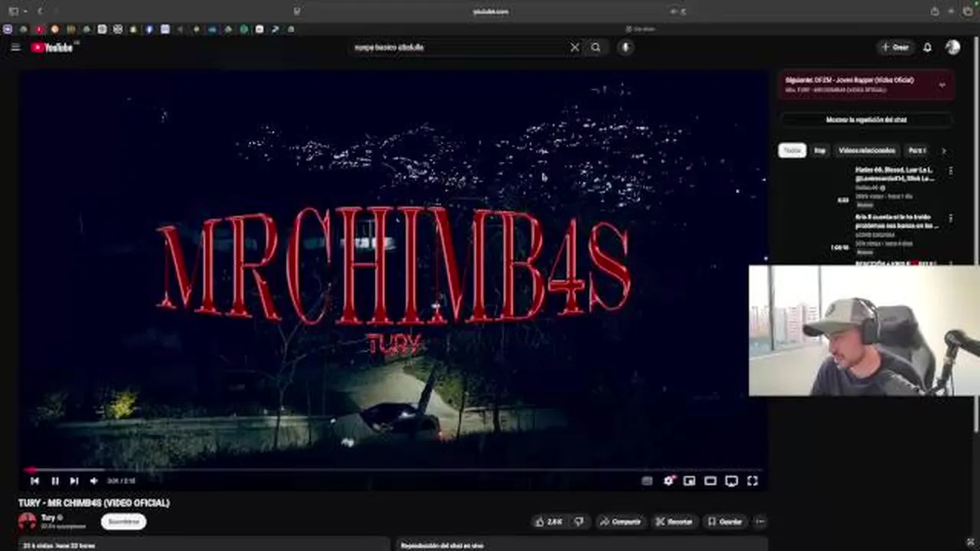Click the Guardar save button
This screenshot has height=551, width=980.
pos(725,522)
